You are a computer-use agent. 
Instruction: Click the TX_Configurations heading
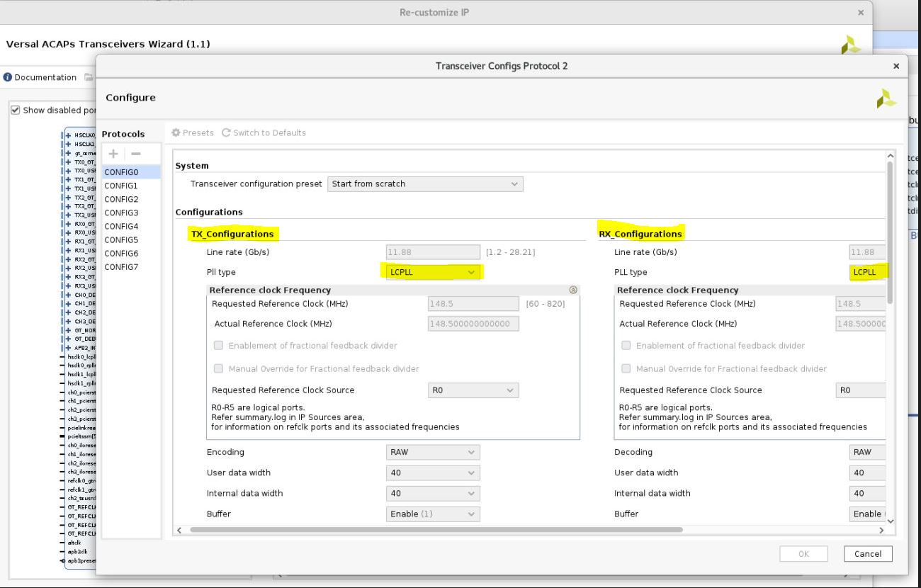tap(232, 234)
